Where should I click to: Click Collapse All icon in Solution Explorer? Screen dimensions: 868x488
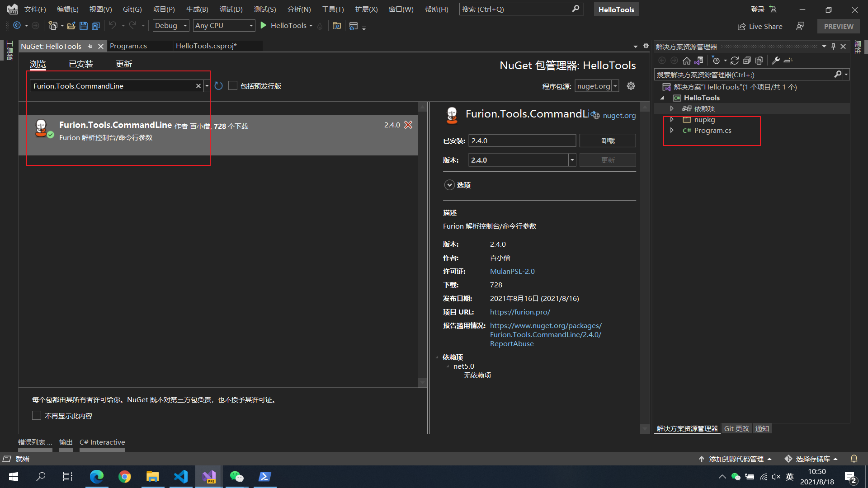click(x=747, y=61)
